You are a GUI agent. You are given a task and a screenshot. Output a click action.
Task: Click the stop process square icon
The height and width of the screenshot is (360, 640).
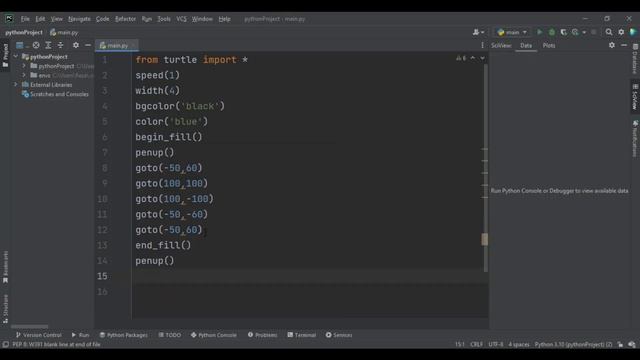point(593,32)
